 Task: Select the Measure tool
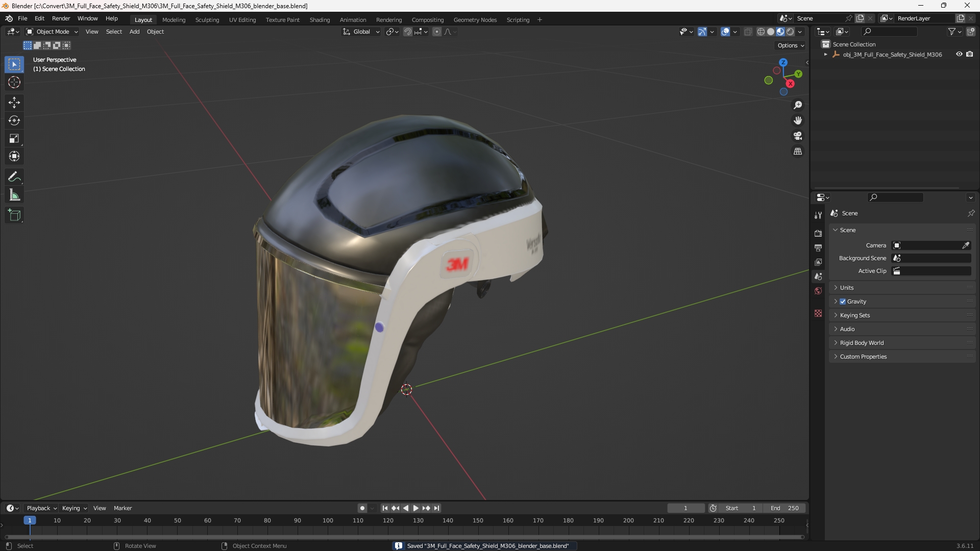14,195
